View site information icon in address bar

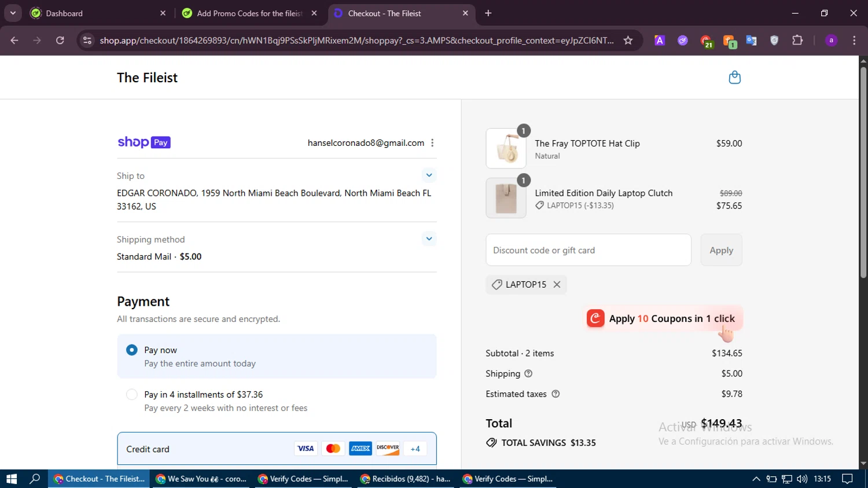[x=87, y=41]
